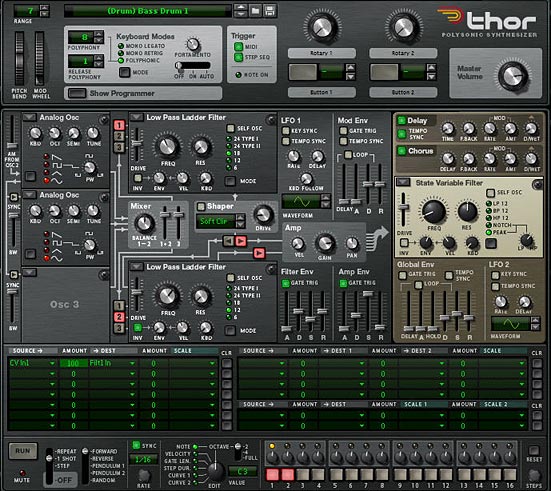
Task: Select 24 TYPE I mode on top ladder filter
Action: tap(229, 139)
